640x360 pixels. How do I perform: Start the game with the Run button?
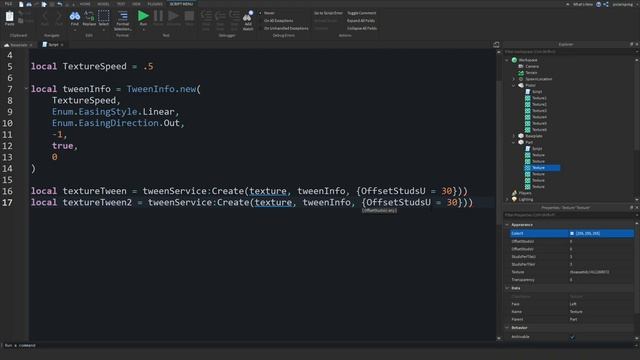tap(143, 16)
